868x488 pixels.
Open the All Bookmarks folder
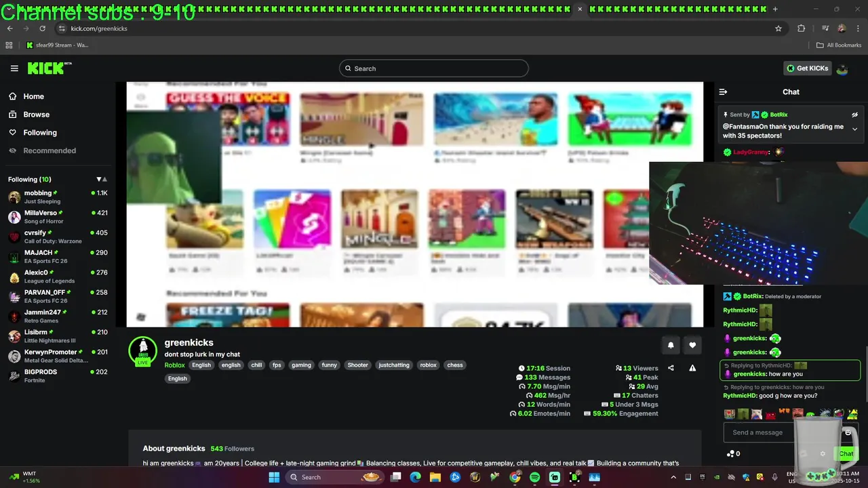pyautogui.click(x=839, y=45)
